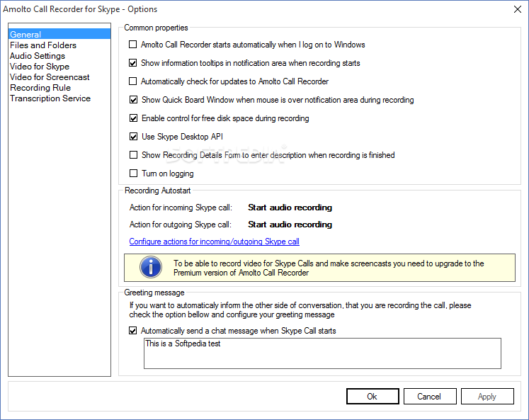The height and width of the screenshot is (420, 529).
Task: Uncheck Use Skype Desktop API
Action: pyautogui.click(x=134, y=137)
